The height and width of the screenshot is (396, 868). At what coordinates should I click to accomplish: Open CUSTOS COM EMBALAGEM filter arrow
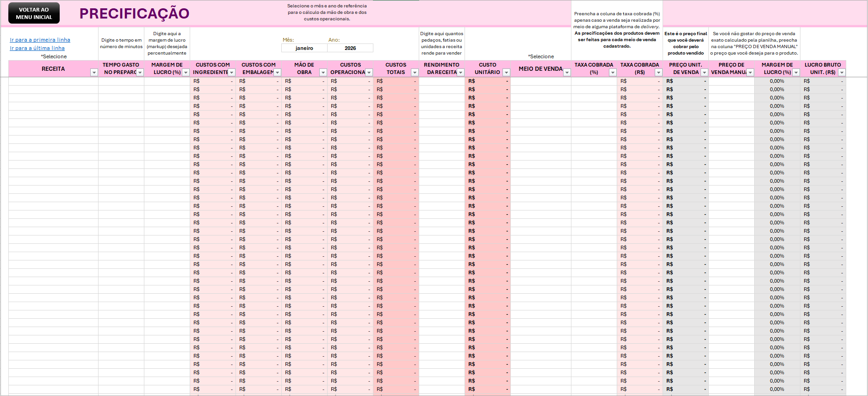pyautogui.click(x=277, y=73)
